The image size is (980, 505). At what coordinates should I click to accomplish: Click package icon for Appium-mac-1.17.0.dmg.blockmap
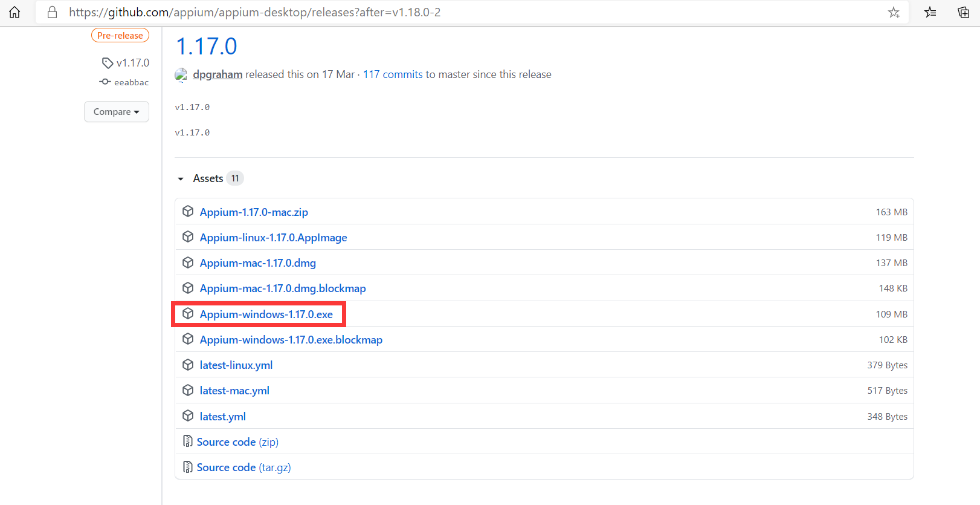[x=188, y=288]
